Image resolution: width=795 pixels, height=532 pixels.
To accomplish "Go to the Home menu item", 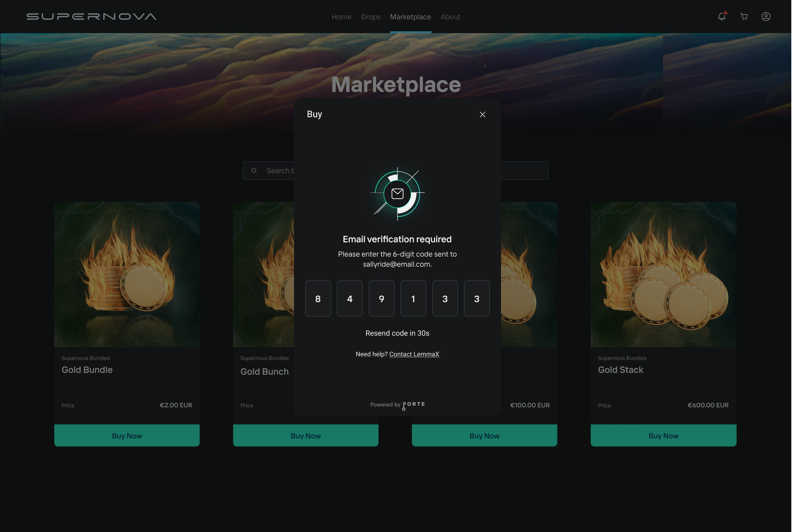I will tap(341, 17).
